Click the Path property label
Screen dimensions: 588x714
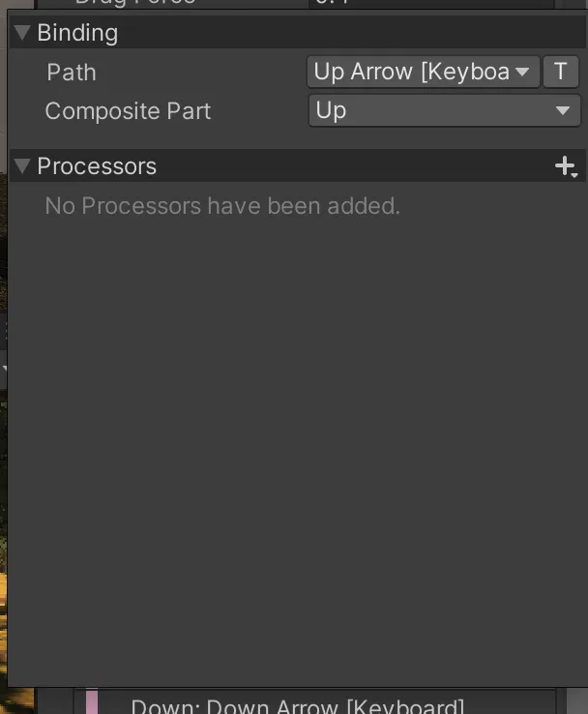pyautogui.click(x=72, y=73)
